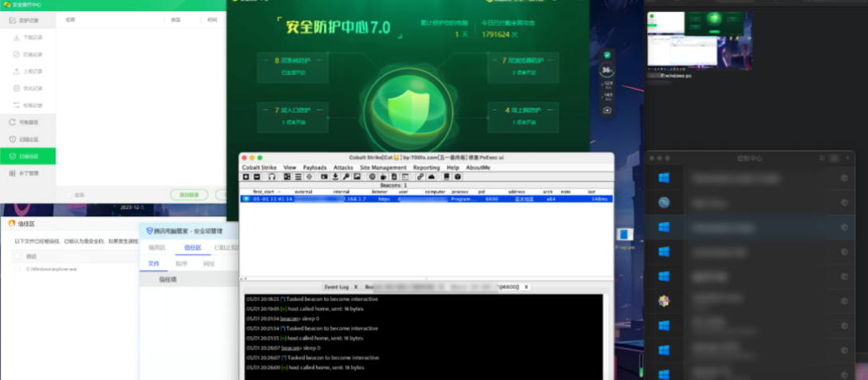Open the Site Management menu

(x=383, y=168)
